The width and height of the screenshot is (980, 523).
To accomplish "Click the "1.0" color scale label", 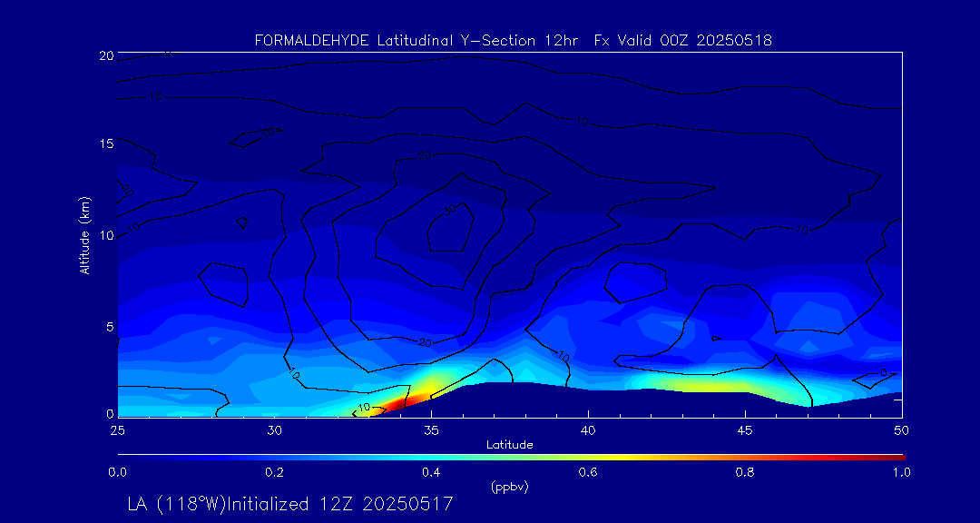I will [901, 472].
